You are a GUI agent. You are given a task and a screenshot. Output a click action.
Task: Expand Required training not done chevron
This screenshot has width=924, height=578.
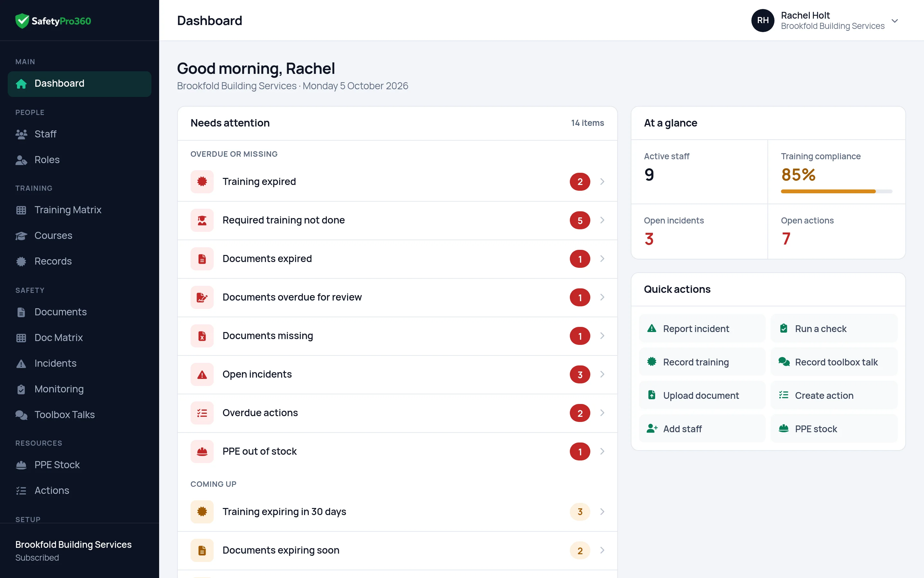coord(602,220)
